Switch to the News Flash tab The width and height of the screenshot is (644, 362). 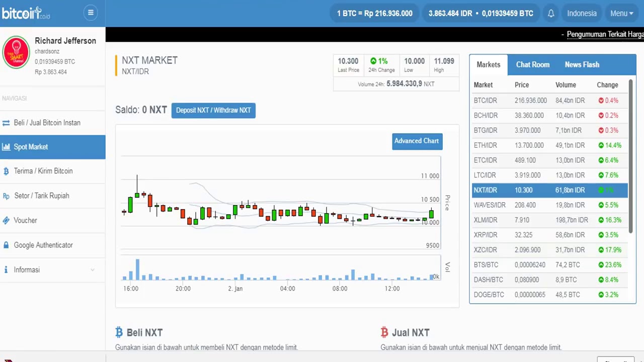coord(582,65)
